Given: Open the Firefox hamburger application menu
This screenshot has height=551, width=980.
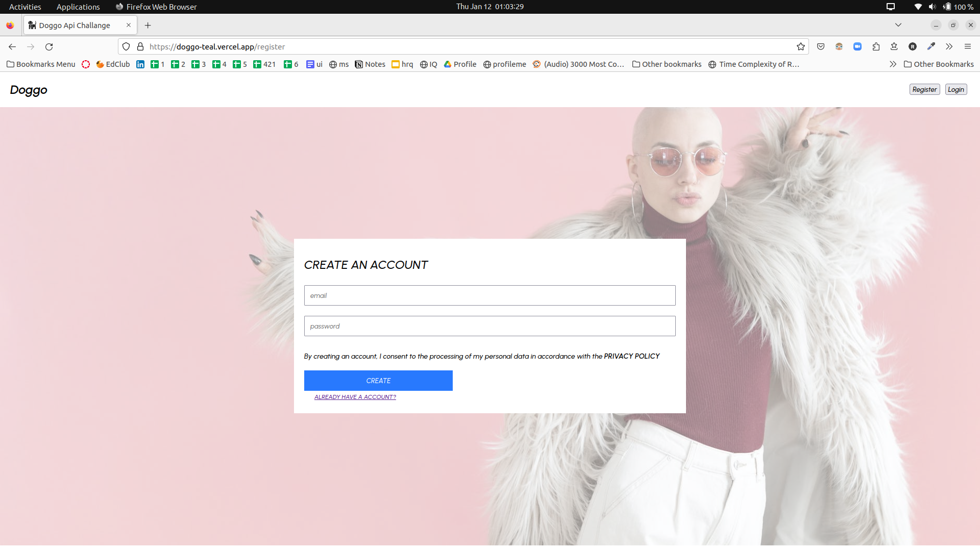Looking at the screenshot, I should [968, 46].
